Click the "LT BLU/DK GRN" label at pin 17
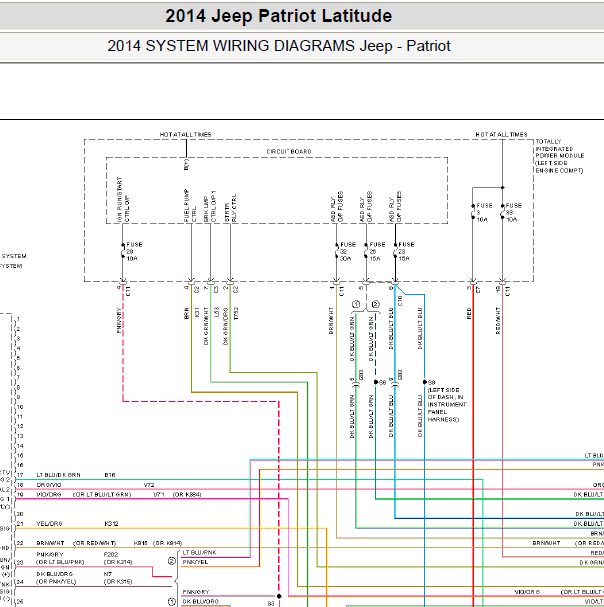This screenshot has width=604, height=607. (58, 475)
